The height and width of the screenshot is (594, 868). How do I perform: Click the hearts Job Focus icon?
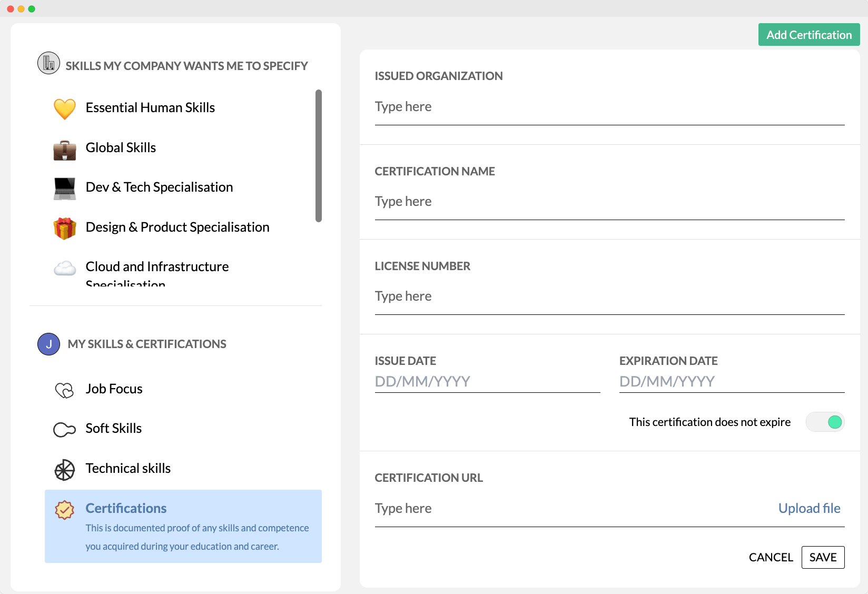click(64, 390)
